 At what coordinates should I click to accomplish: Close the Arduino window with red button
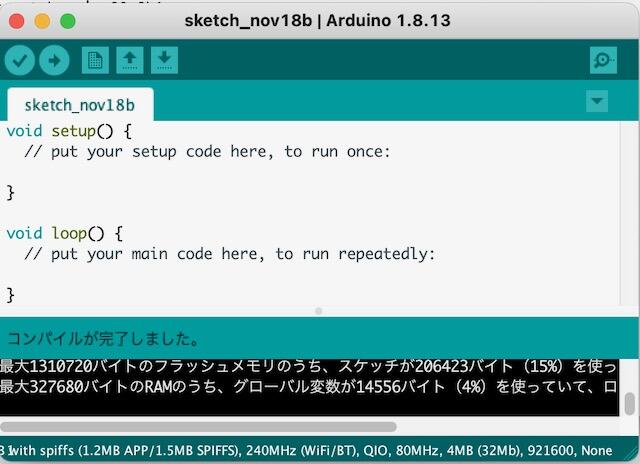pos(17,21)
